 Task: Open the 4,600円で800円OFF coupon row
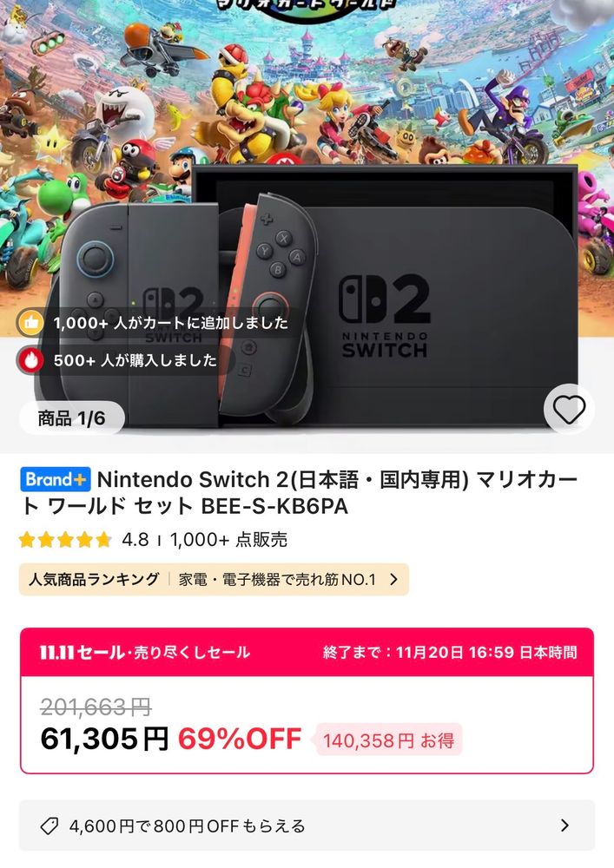pos(307,825)
